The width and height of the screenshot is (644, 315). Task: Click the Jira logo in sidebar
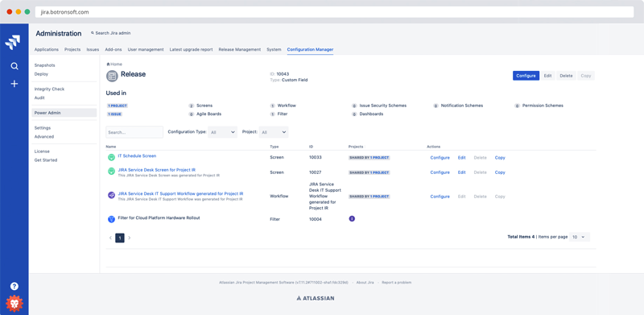(x=12, y=43)
